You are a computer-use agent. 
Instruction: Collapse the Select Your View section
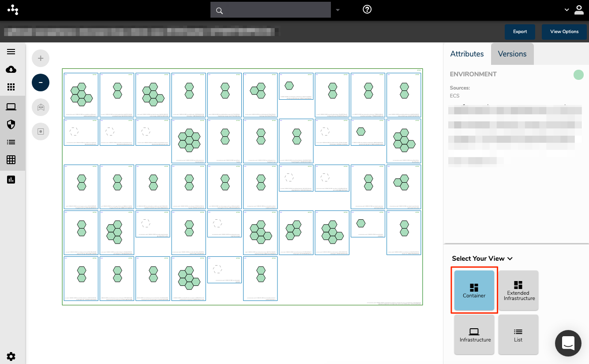[x=510, y=259]
